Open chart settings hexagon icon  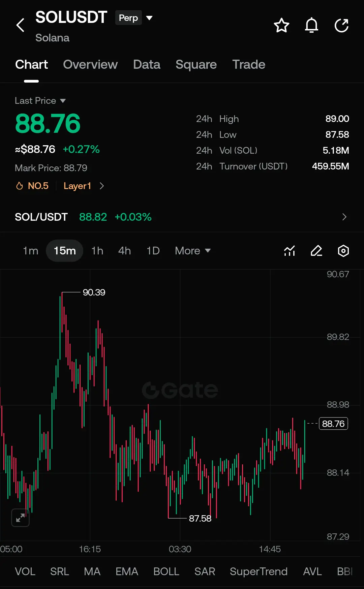coord(343,251)
